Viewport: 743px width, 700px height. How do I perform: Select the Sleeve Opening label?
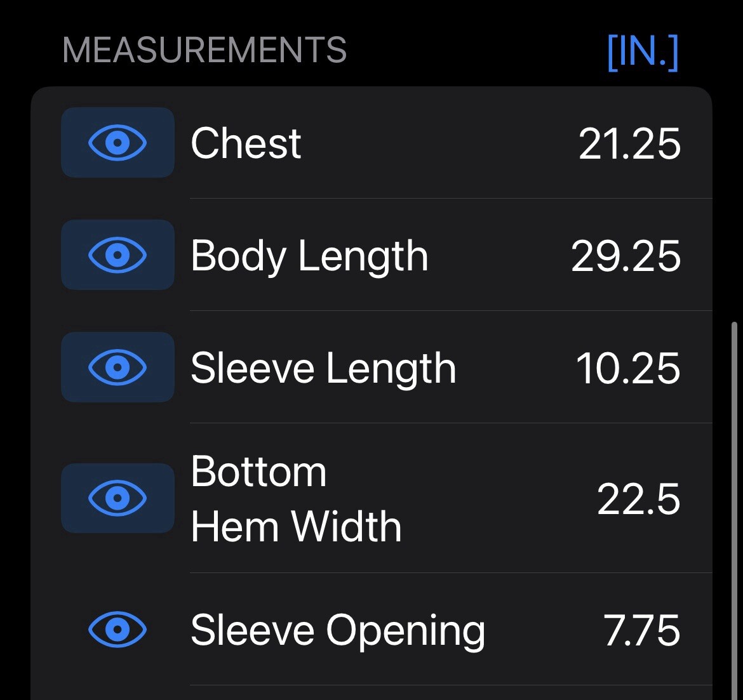pyautogui.click(x=338, y=631)
